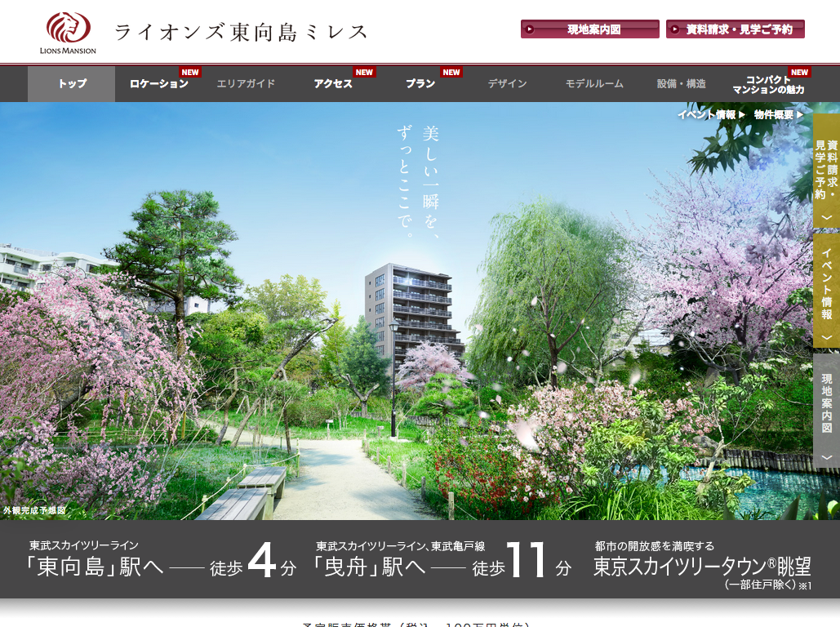This screenshot has width=840, height=627.
Task: Go to the デザイン navigation item
Action: tap(507, 84)
